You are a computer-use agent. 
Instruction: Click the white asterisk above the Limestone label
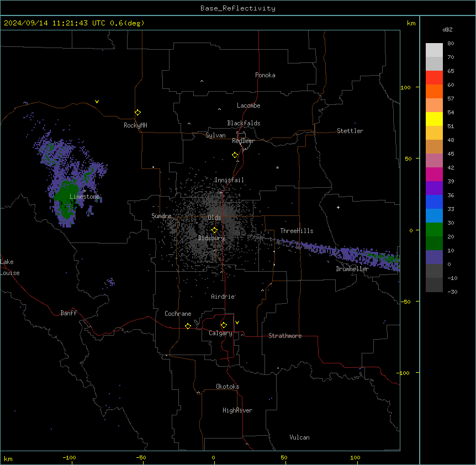84,191
